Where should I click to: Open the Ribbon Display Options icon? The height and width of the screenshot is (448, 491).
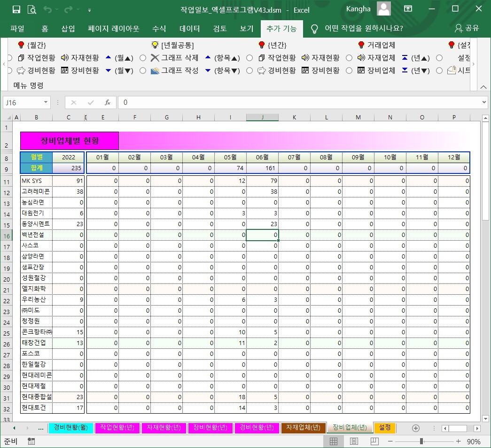pyautogui.click(x=408, y=9)
